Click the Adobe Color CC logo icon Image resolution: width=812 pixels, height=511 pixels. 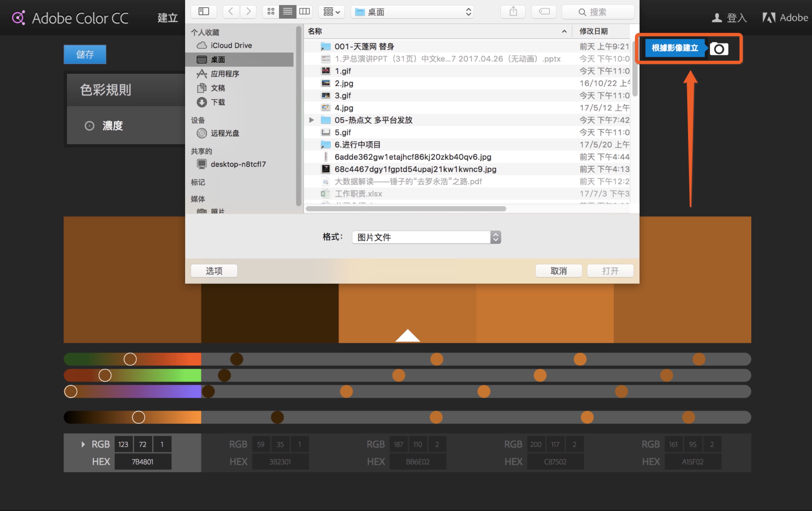19,17
